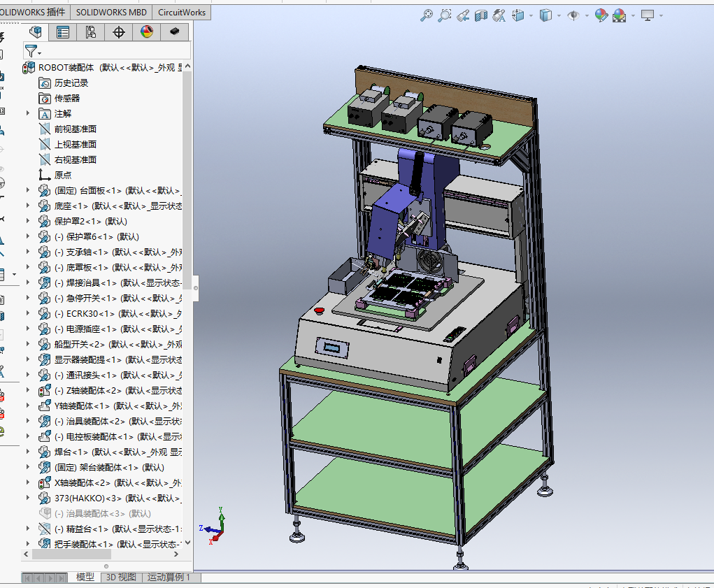This screenshot has height=588, width=714.
Task: Click the Zoom to Fit magnifier icon
Action: [426, 15]
